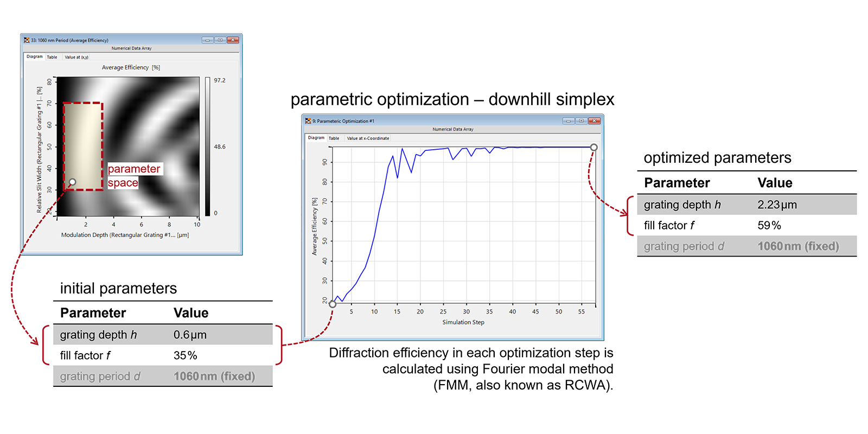Click the grayscale efficiency color bar
The height and width of the screenshot is (434, 868).
207,146
